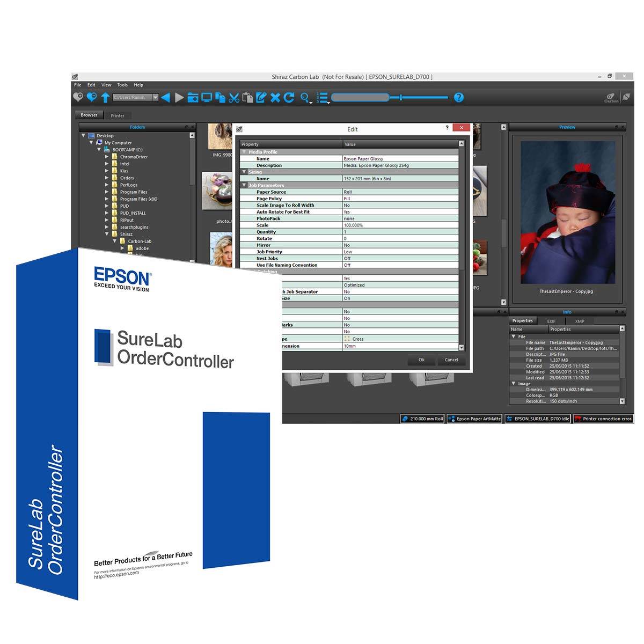Collapse the Job Parameters section
The width and height of the screenshot is (644, 644).
244,185
